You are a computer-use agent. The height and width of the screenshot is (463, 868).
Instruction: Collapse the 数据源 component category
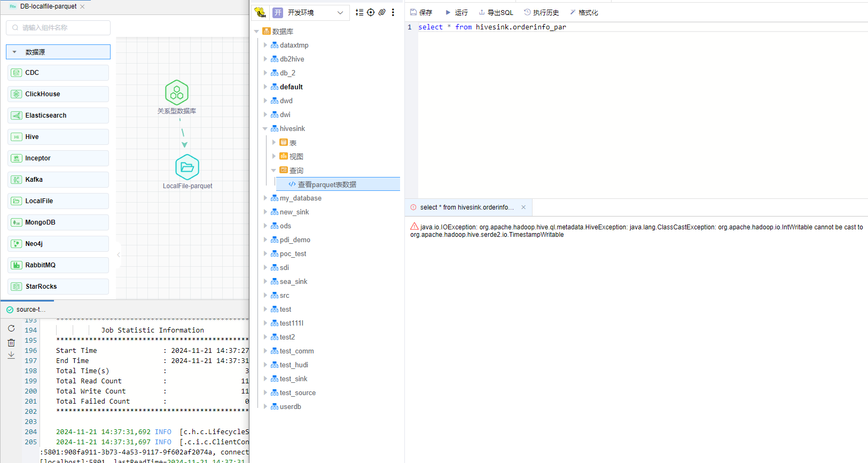[14, 52]
